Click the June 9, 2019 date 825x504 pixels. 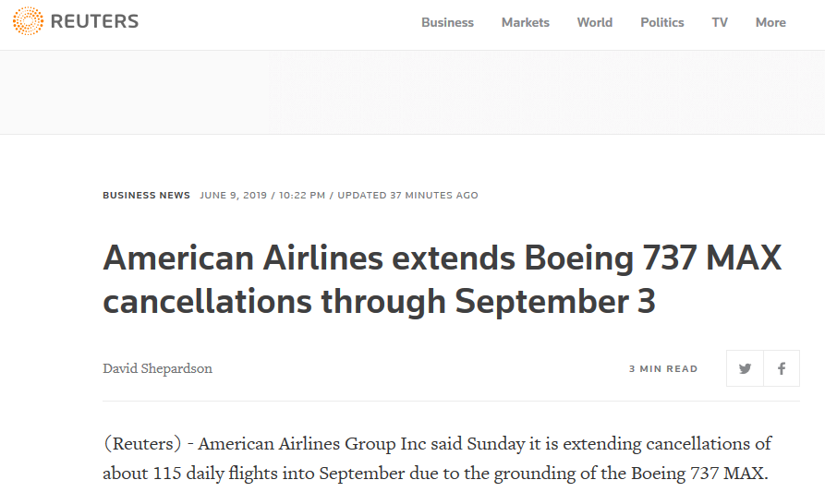[x=235, y=196]
